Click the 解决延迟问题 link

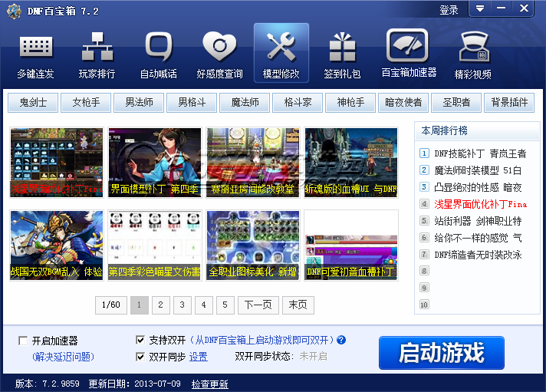pos(63,357)
